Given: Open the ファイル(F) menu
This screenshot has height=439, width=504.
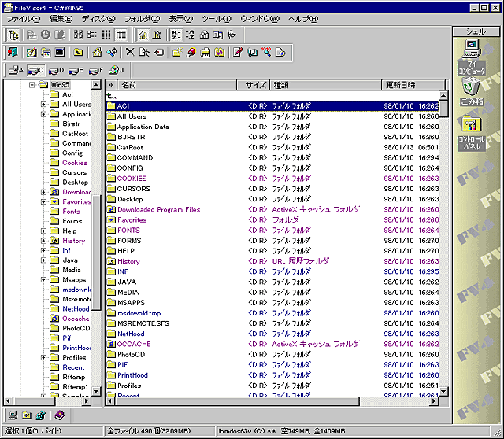Looking at the screenshot, I should [x=24, y=19].
